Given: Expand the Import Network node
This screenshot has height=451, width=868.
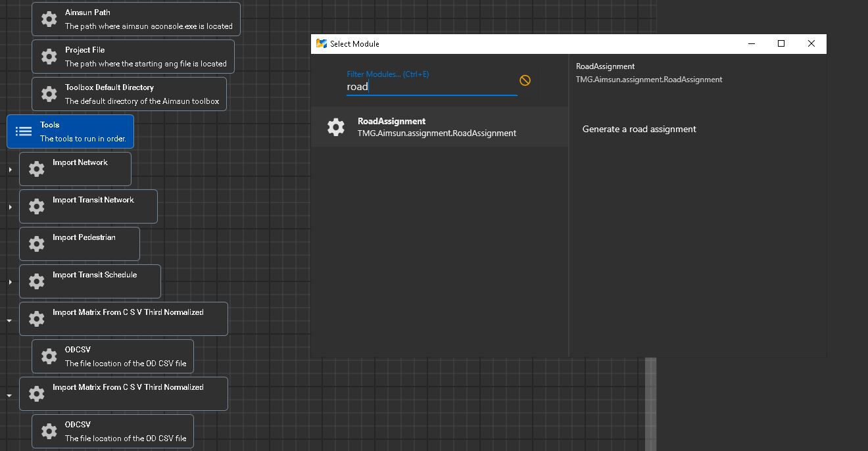Looking at the screenshot, I should 9,168.
